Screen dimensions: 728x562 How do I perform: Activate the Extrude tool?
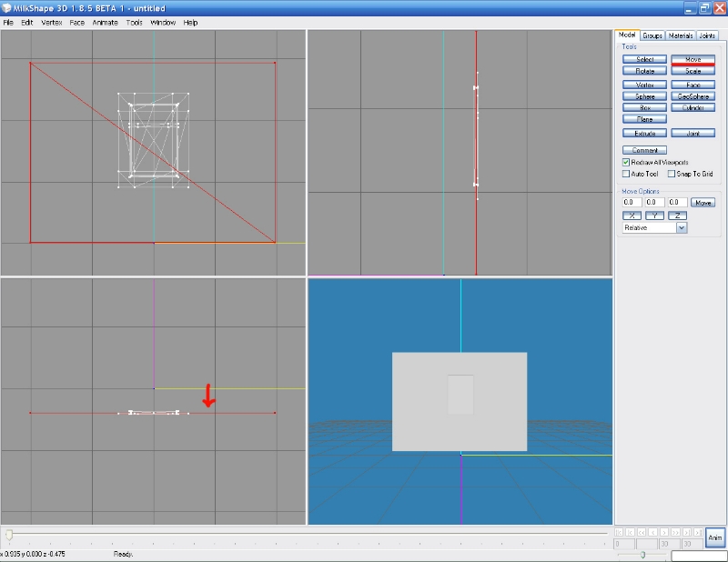[644, 133]
